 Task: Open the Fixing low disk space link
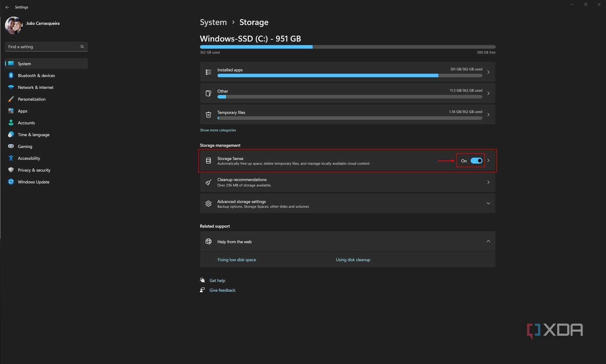[237, 259]
